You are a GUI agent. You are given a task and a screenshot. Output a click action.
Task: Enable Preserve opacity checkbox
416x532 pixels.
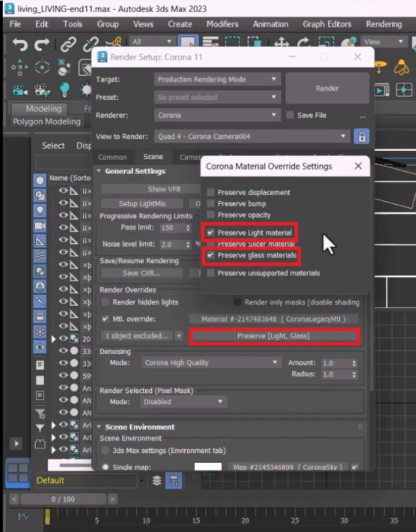tap(211, 215)
